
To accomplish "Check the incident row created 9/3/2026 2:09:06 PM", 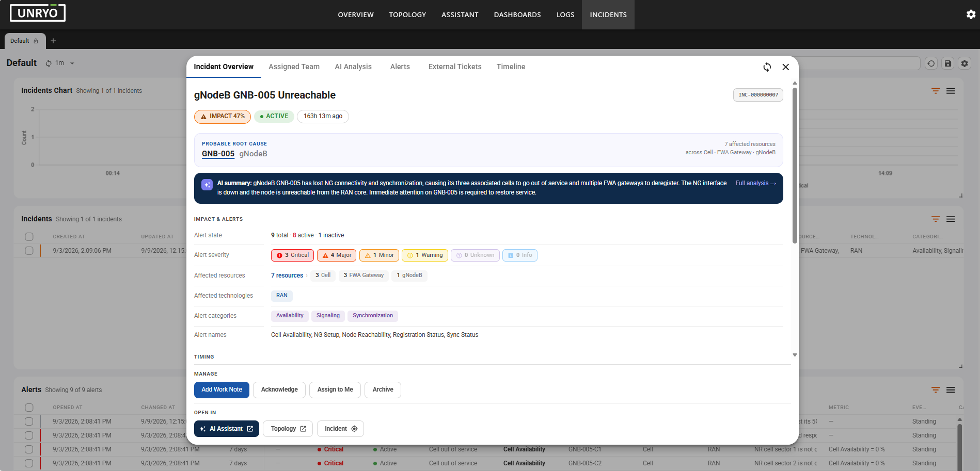I will [29, 251].
